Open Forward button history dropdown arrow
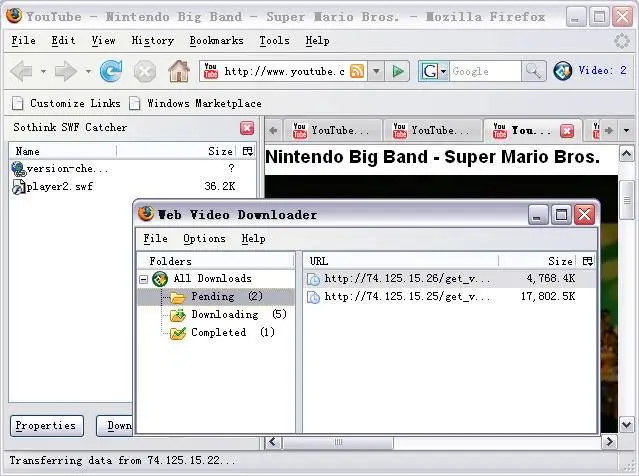The image size is (639, 476). 88,71
